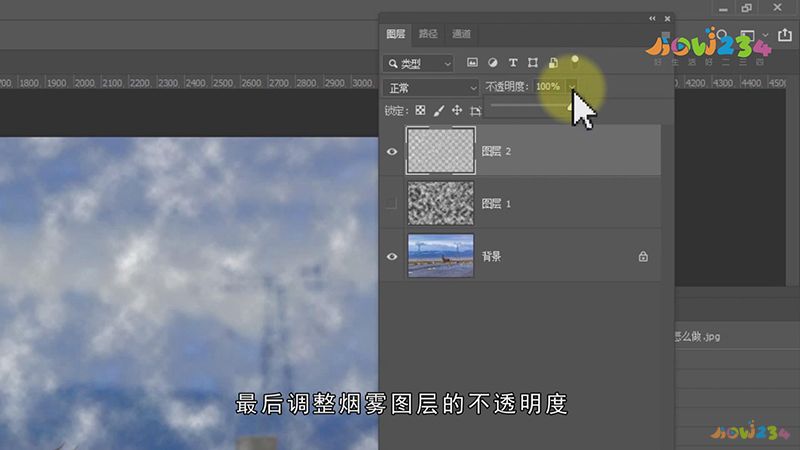Viewport: 800px width, 450px height.
Task: Close the floating layers panel
Action: pos(667,19)
